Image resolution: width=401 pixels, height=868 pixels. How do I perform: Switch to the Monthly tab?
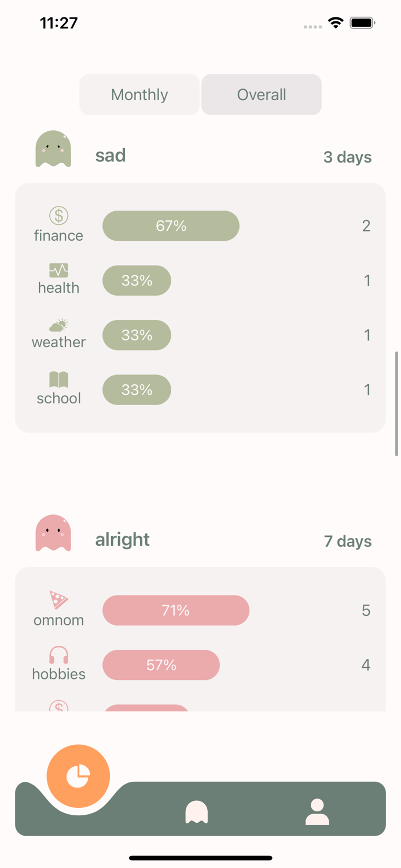pos(139,94)
